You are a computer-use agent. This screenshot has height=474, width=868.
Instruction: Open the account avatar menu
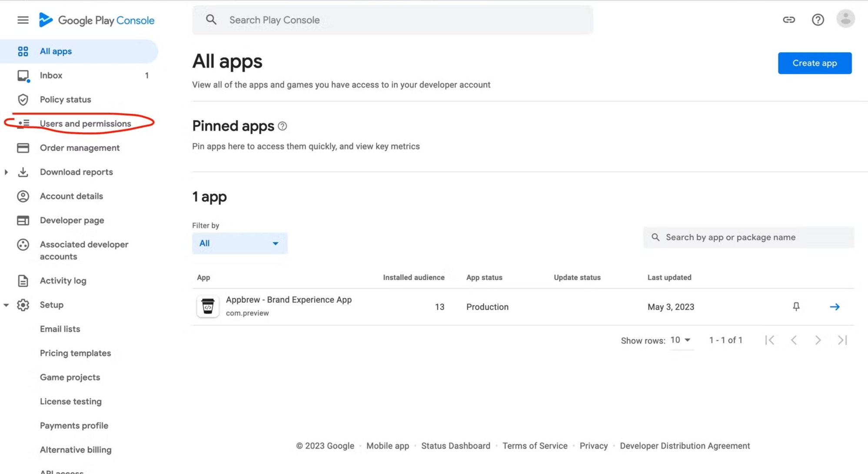coord(845,19)
